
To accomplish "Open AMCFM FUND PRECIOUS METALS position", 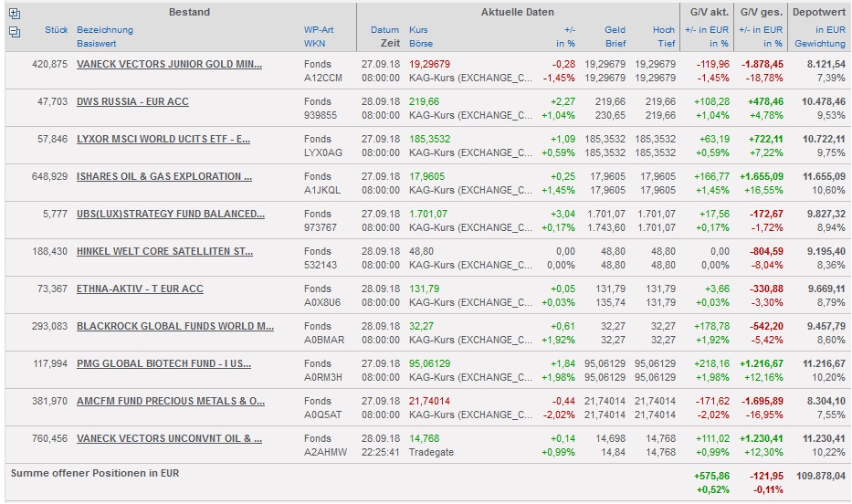I will (x=171, y=401).
